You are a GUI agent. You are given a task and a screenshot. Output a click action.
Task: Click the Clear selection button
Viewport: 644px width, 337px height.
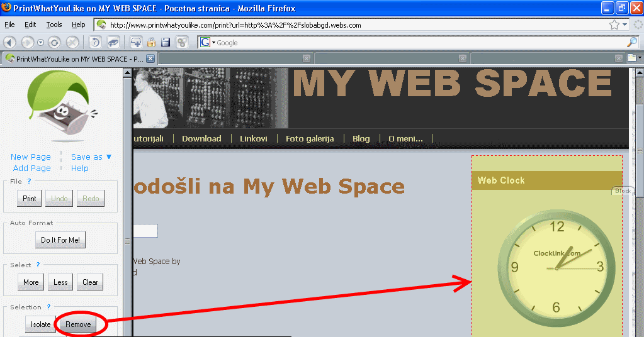click(90, 282)
